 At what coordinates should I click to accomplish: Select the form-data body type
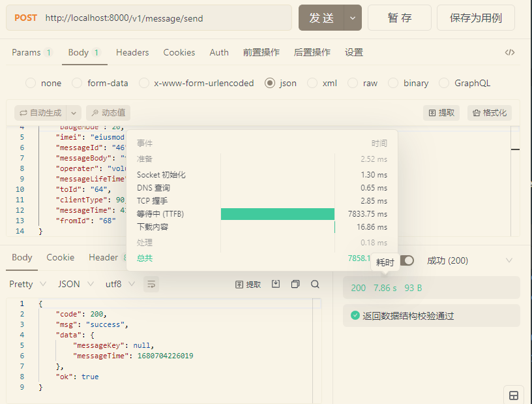click(77, 83)
